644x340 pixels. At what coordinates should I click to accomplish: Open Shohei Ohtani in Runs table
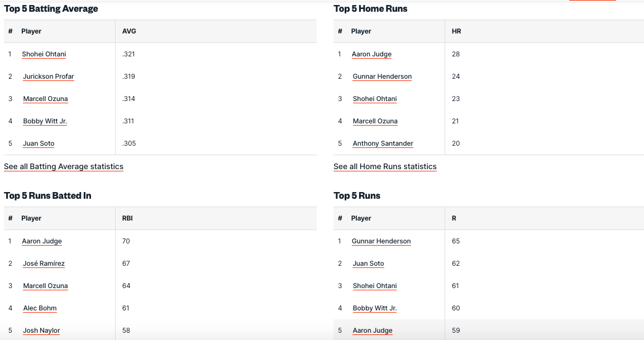pyautogui.click(x=375, y=286)
